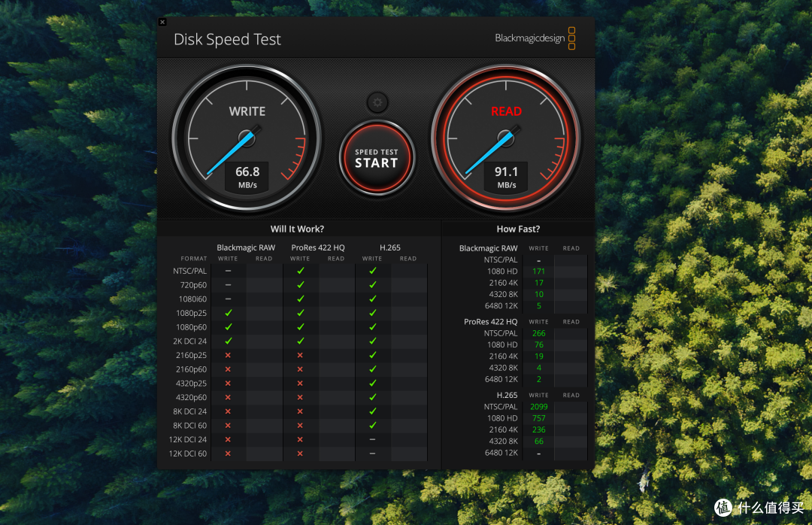812x525 pixels.
Task: Click Blackmagic RAW 1080 HD write value 171
Action: (538, 271)
